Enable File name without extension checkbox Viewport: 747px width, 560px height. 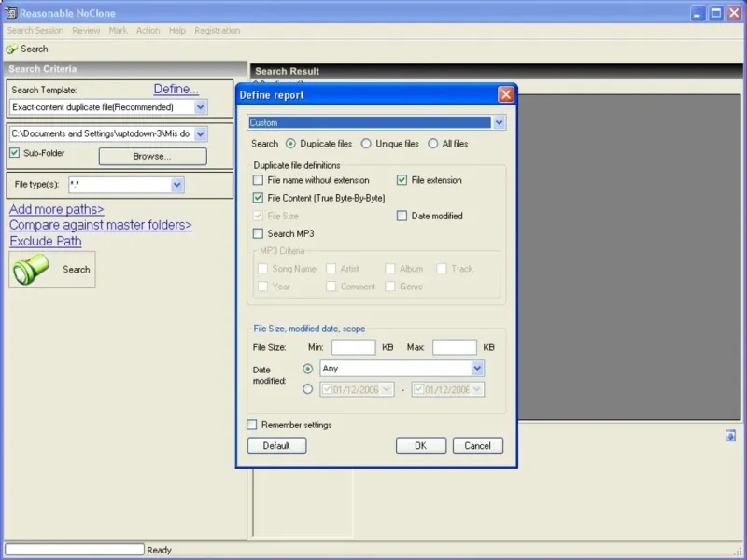pos(259,180)
